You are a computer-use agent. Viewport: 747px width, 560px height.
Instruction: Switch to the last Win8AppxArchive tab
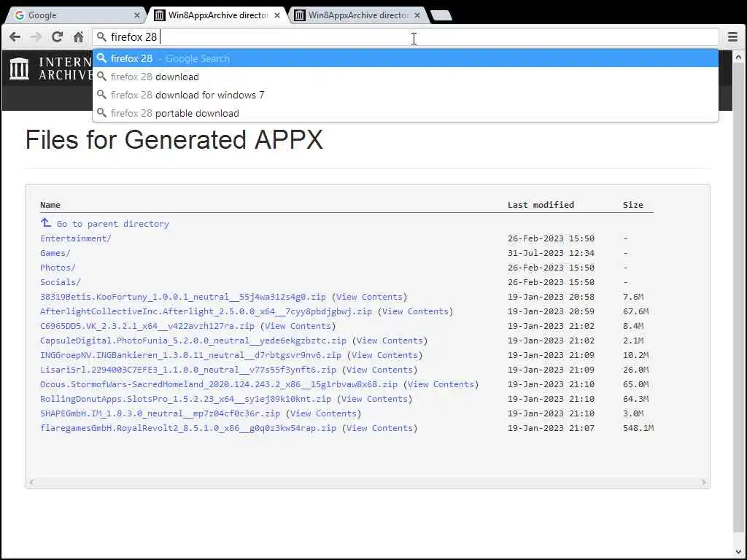tap(357, 15)
